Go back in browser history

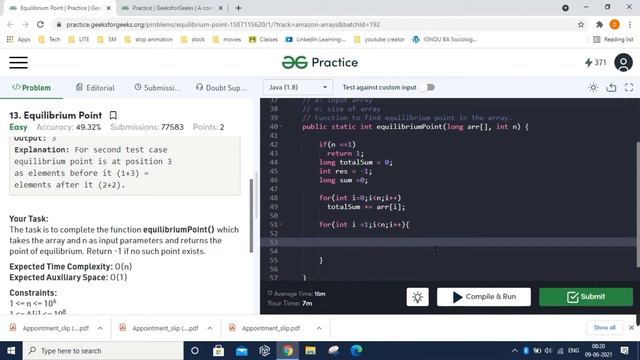(11, 24)
